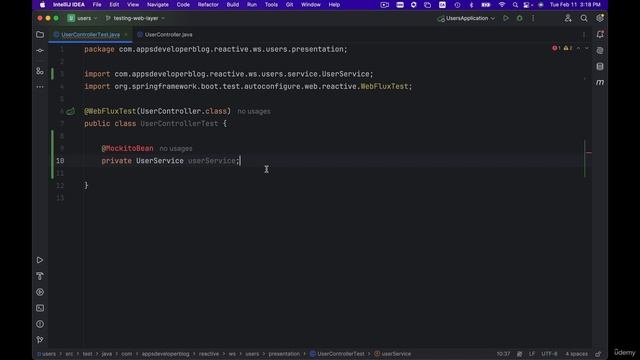Image resolution: width=640 pixels, height=360 pixels.
Task: Open the Git tool window
Action: click(40, 340)
